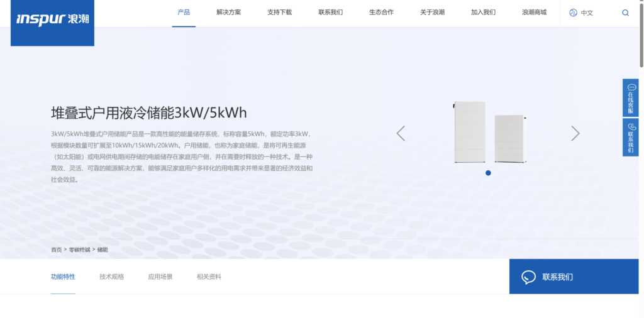Switch to the 应用场景 tab
This screenshot has width=644, height=318.
[x=160, y=277]
